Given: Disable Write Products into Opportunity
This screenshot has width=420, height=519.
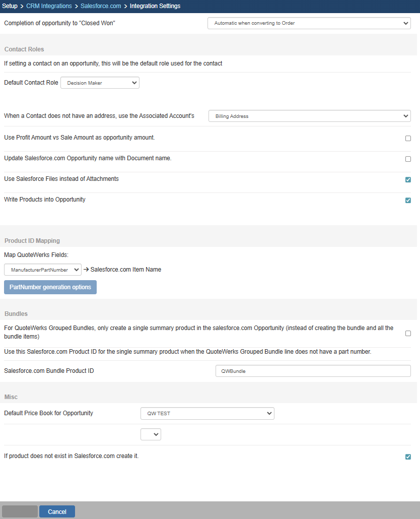Looking at the screenshot, I should tap(408, 201).
